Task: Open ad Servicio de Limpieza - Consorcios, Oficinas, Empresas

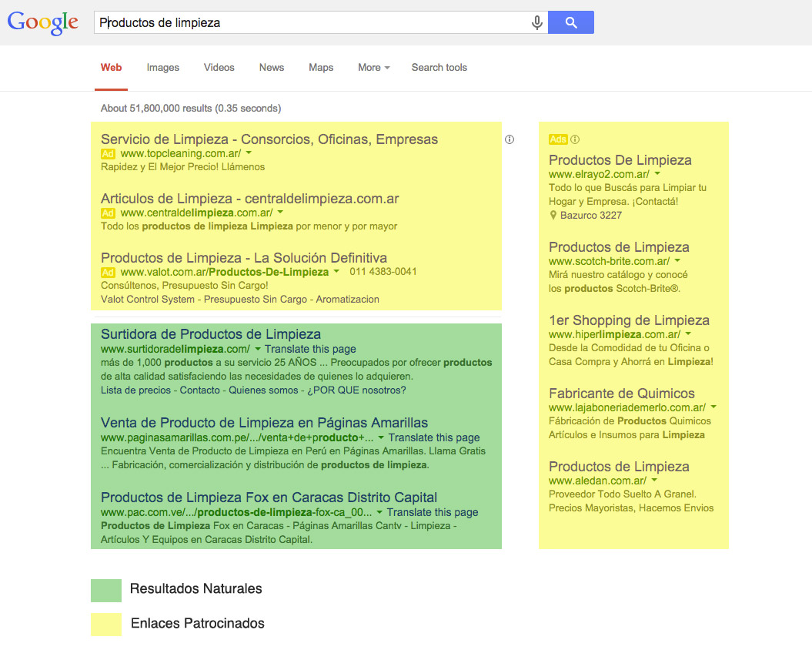Action: 269,139
